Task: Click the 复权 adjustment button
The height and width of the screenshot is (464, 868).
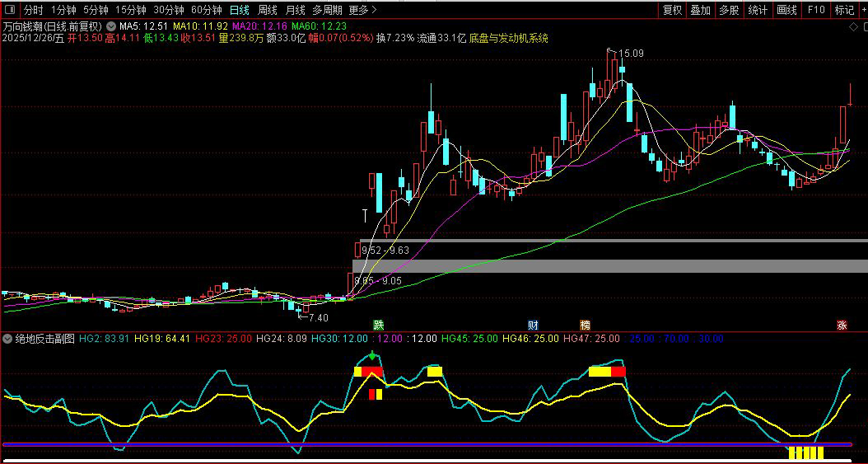Action: [673, 11]
